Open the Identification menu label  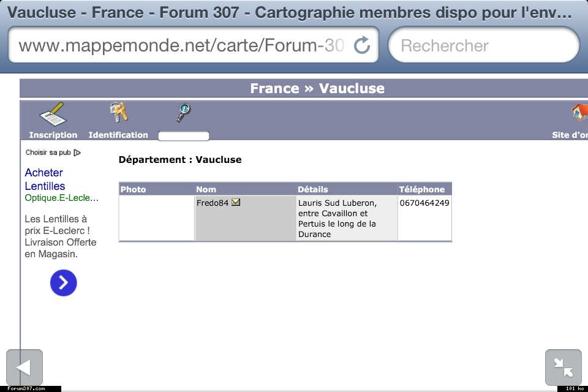coord(118,135)
